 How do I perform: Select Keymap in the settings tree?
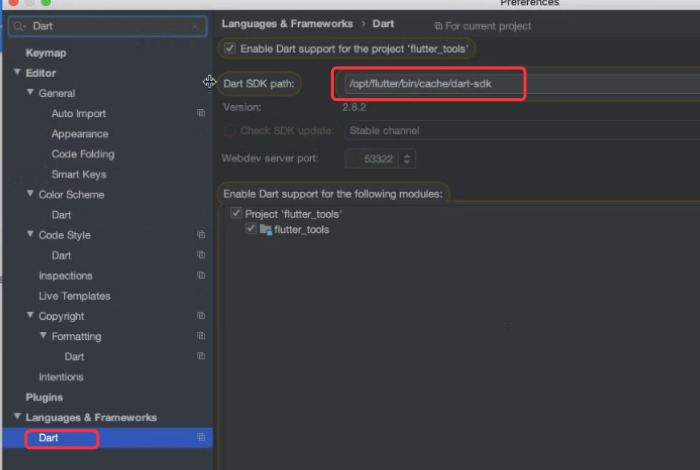pos(46,53)
